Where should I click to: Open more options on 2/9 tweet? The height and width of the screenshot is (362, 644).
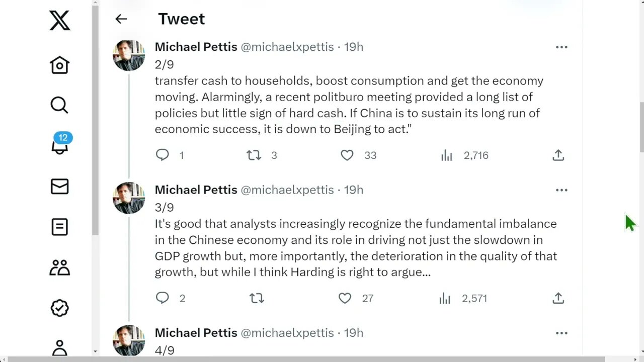point(561,47)
